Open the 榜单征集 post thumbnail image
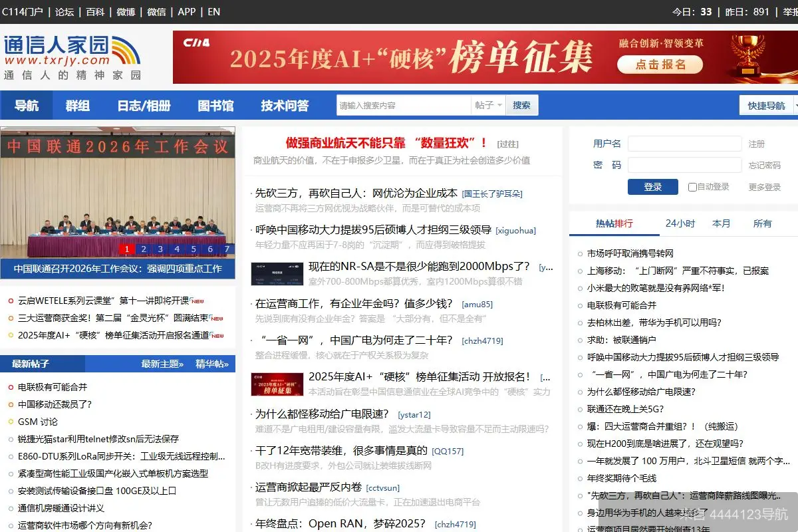Screen dimensions: 798x532 (x=277, y=384)
